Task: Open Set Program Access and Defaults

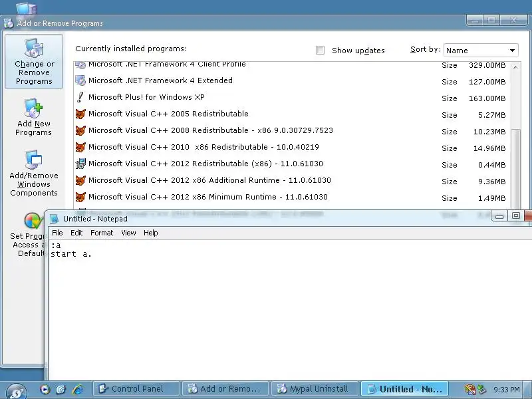Action: click(x=27, y=234)
